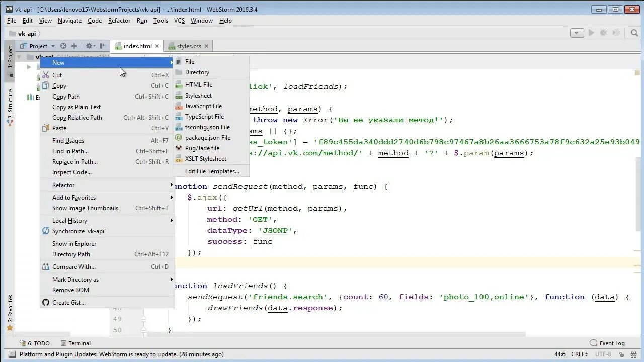Viewport: 644px width, 362px height.
Task: Click the tsconfig.json icon
Action: click(179, 127)
